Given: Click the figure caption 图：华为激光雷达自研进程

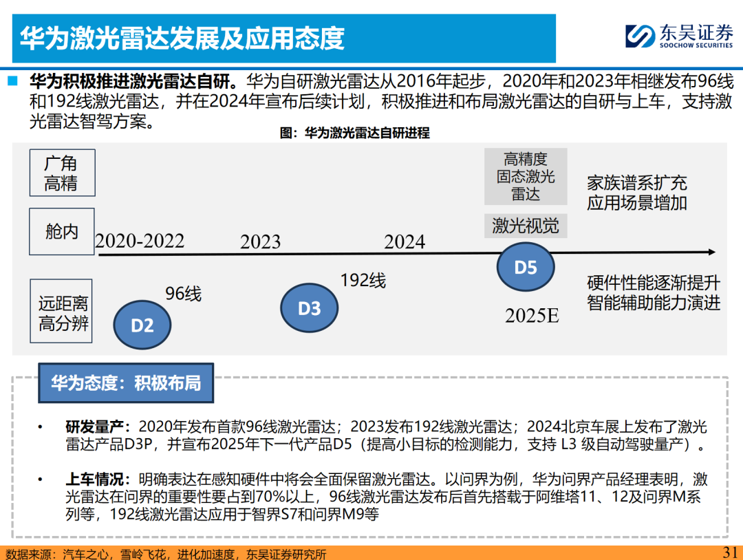Looking at the screenshot, I should 355,133.
